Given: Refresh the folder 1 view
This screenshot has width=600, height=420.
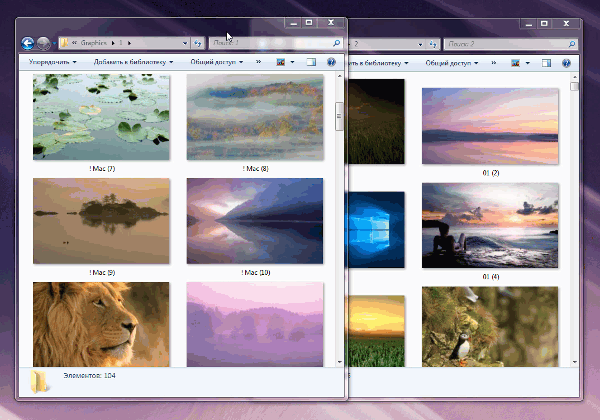Looking at the screenshot, I should point(197,43).
